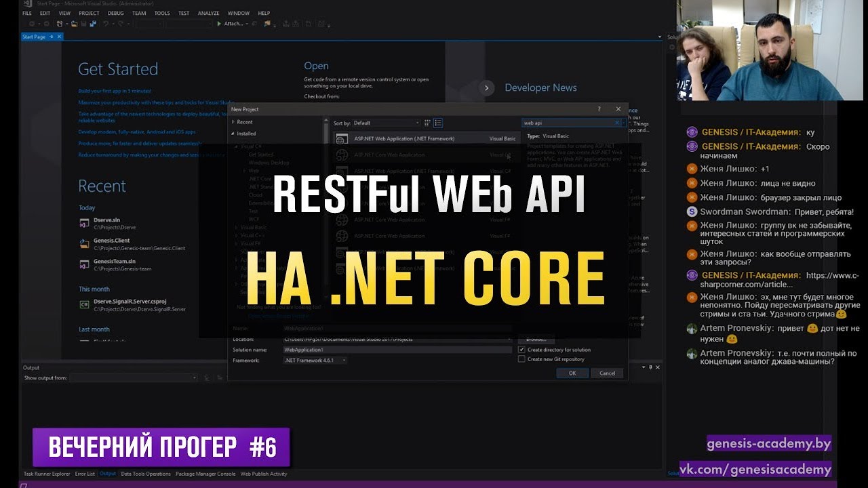Switch to Error List tab
Image resolution: width=868 pixels, height=488 pixels.
tap(85, 474)
